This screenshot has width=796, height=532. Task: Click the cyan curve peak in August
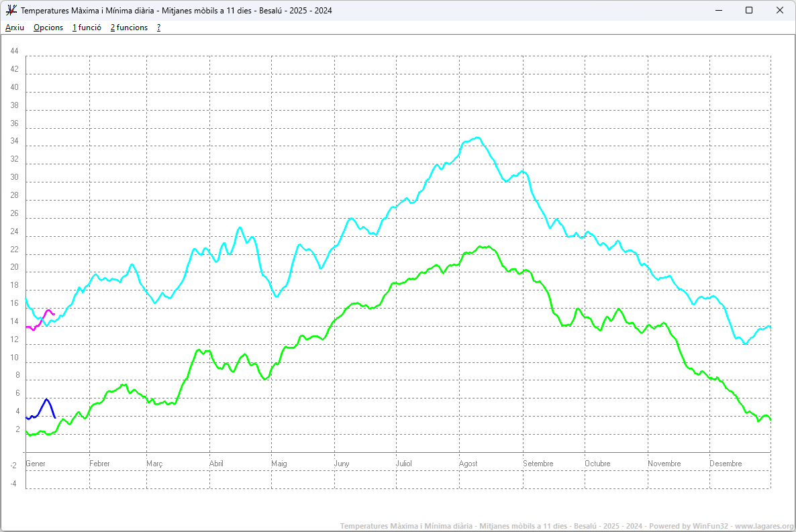[477, 138]
